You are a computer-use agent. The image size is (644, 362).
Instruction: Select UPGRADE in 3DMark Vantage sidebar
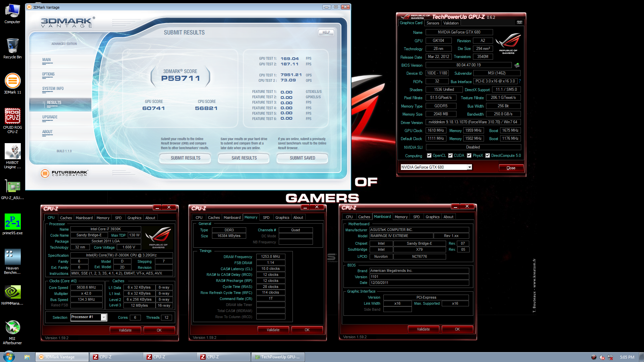(60, 118)
